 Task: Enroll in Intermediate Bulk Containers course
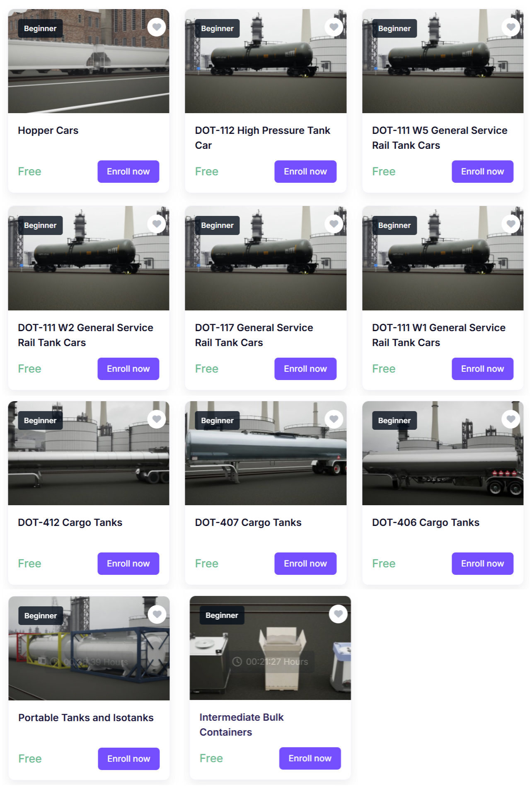tap(310, 758)
